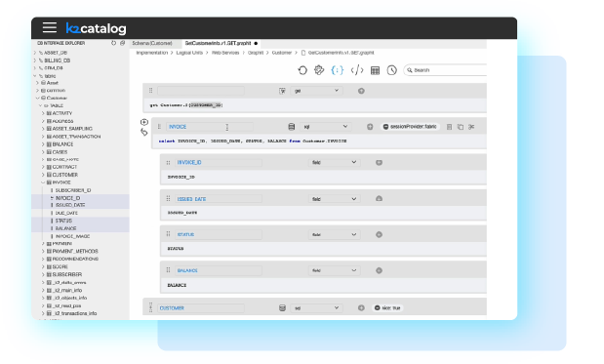Click the Logical Units breadcrumb
This screenshot has height=364, width=604.
click(189, 53)
